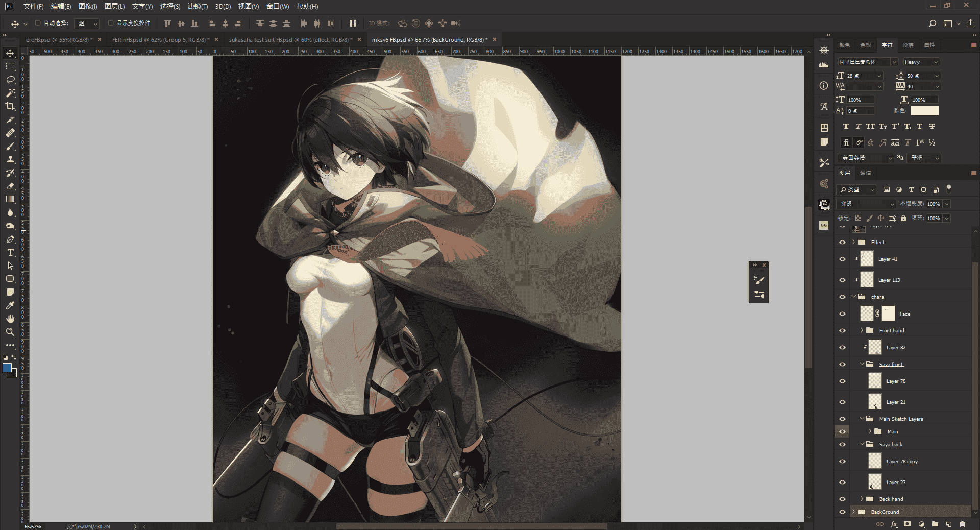Add a layer style with the fx icon

pos(894,524)
